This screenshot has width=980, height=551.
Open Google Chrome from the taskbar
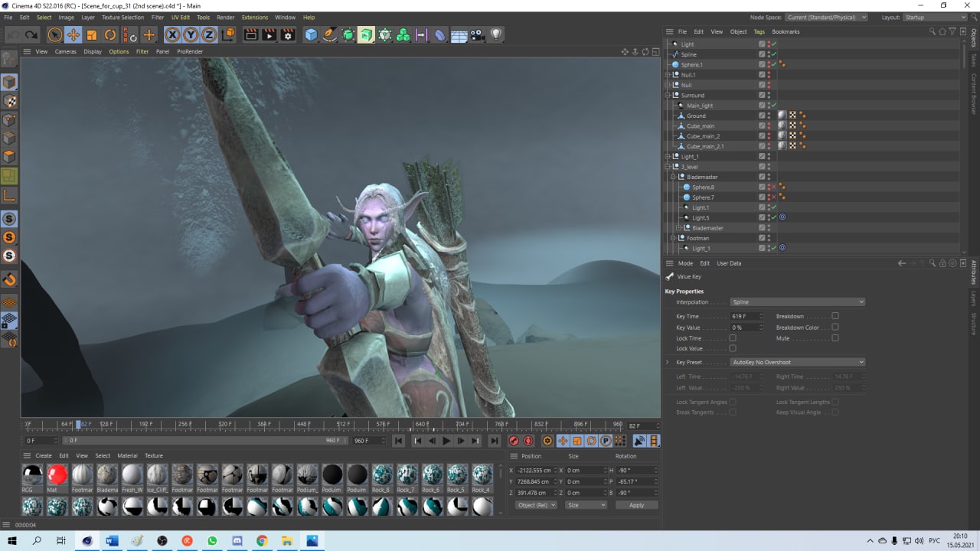coord(262,540)
